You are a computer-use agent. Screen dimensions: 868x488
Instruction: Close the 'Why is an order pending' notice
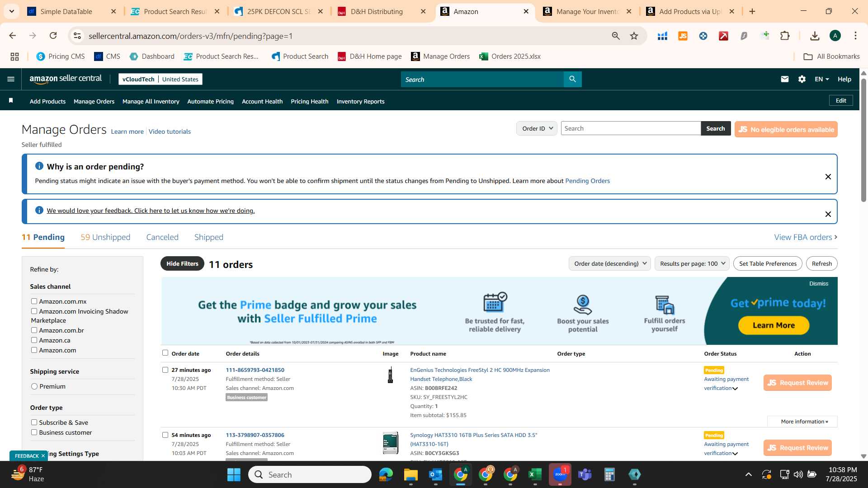point(828,177)
